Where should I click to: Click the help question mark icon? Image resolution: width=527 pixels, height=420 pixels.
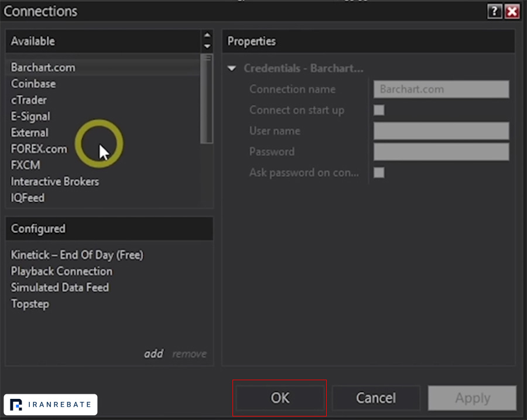pyautogui.click(x=494, y=12)
